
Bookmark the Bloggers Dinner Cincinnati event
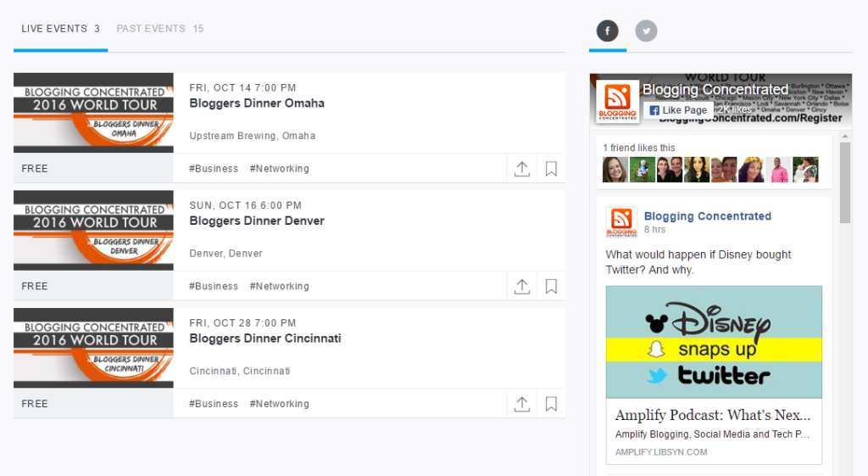pyautogui.click(x=551, y=404)
